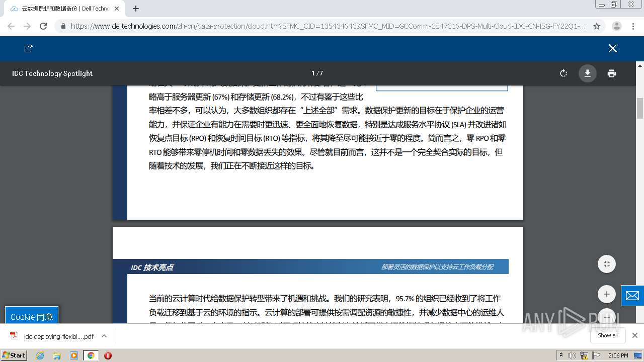644x362 pixels.
Task: Open the Windows Start menu
Action: 14,355
